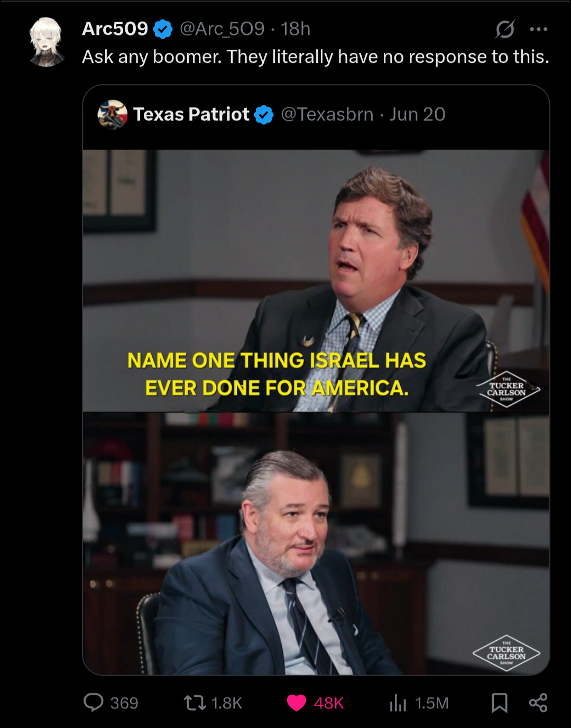Open the @Texasbrn handle
This screenshot has height=728, width=571.
point(327,114)
